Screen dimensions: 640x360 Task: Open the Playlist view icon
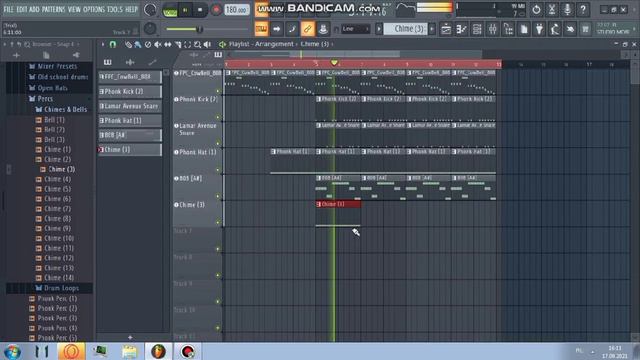click(x=446, y=29)
